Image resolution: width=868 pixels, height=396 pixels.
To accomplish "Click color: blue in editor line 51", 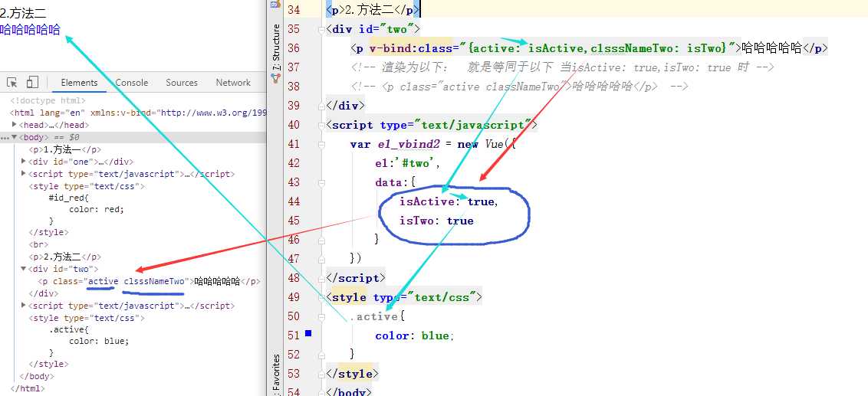I will [x=415, y=335].
